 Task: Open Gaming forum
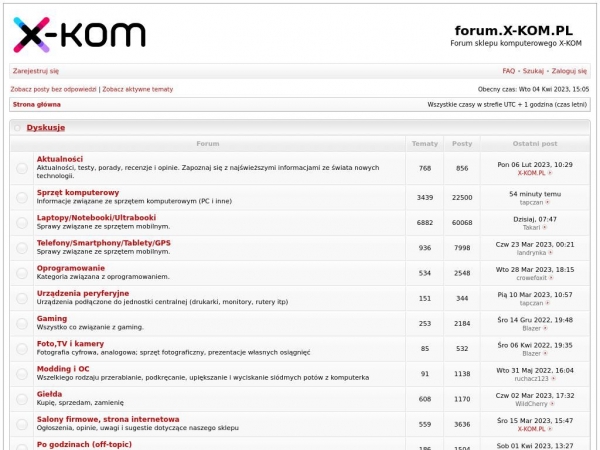52,318
